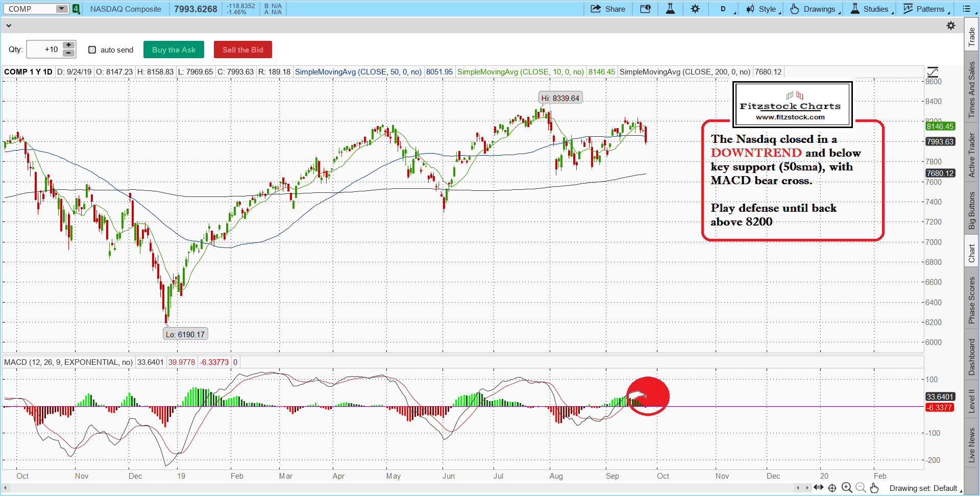Open the Drawing set: Default dropdown
980x496 pixels.
point(925,488)
